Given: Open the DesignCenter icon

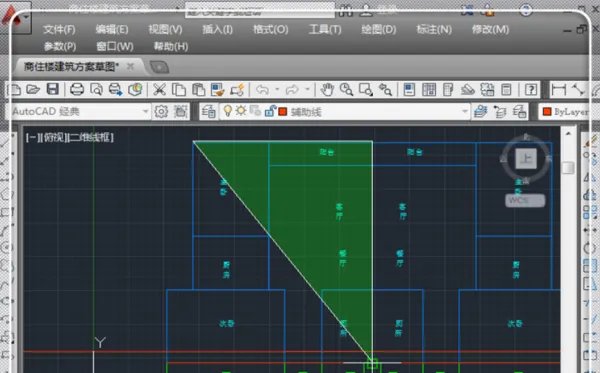Looking at the screenshot, I should [x=429, y=90].
